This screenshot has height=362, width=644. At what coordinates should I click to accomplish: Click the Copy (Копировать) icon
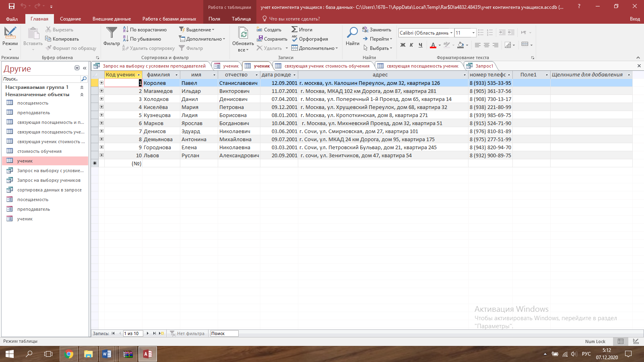point(48,39)
